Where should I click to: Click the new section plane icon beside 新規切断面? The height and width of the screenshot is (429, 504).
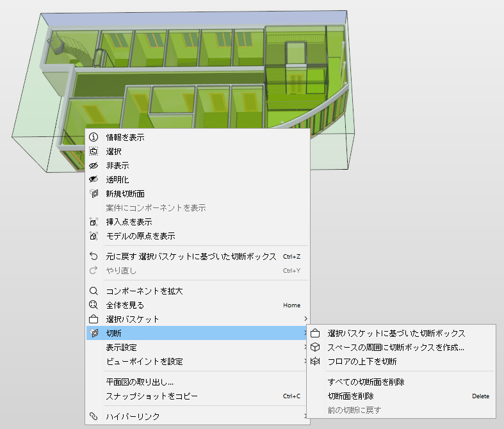coord(93,193)
